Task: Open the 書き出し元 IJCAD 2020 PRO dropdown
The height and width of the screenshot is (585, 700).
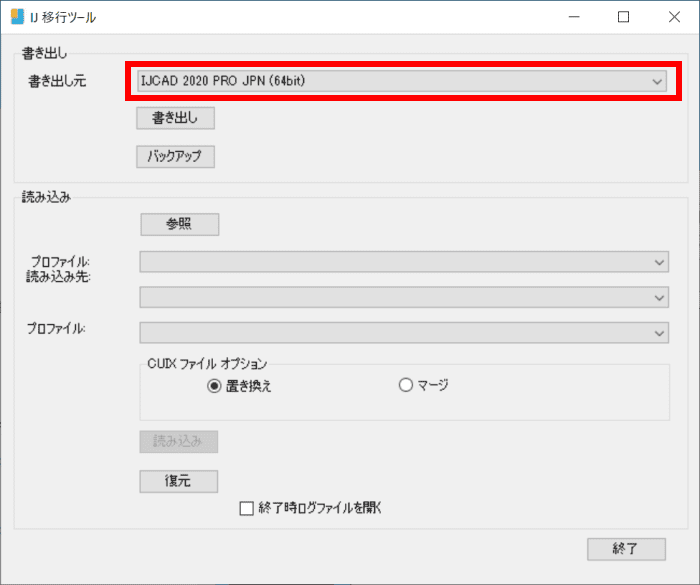Action: tap(402, 81)
